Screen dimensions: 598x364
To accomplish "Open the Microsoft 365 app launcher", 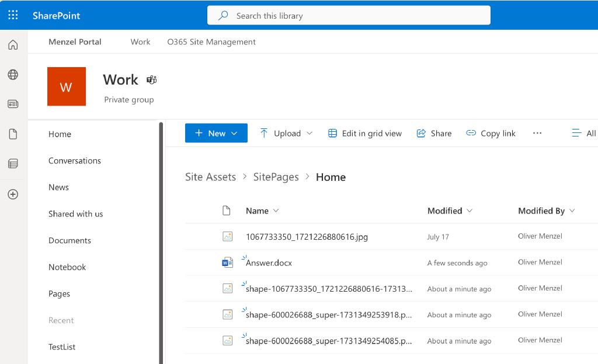I will [13, 15].
